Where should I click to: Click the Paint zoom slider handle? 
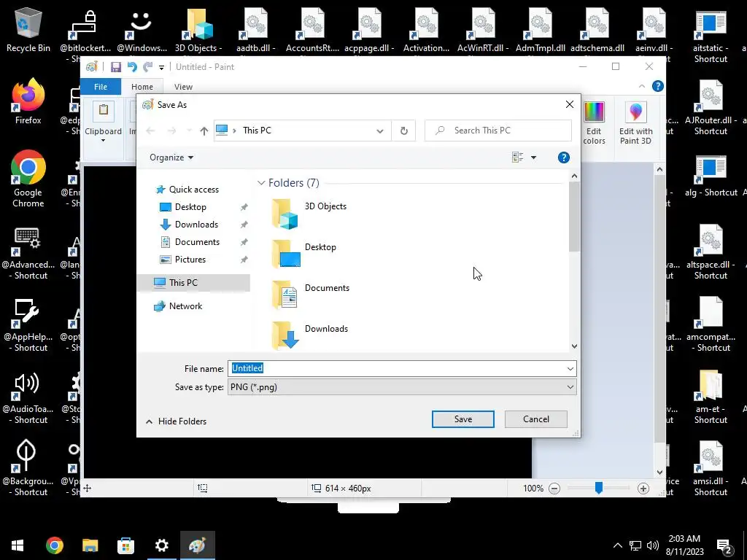tap(599, 488)
